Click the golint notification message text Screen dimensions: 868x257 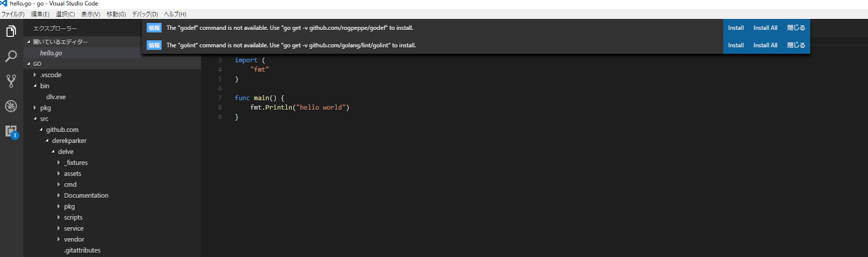(x=291, y=45)
